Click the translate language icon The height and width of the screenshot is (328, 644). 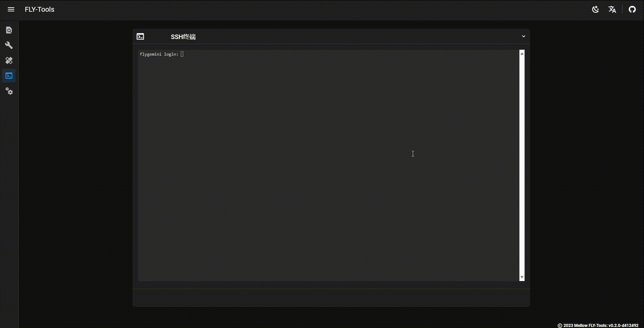(612, 9)
